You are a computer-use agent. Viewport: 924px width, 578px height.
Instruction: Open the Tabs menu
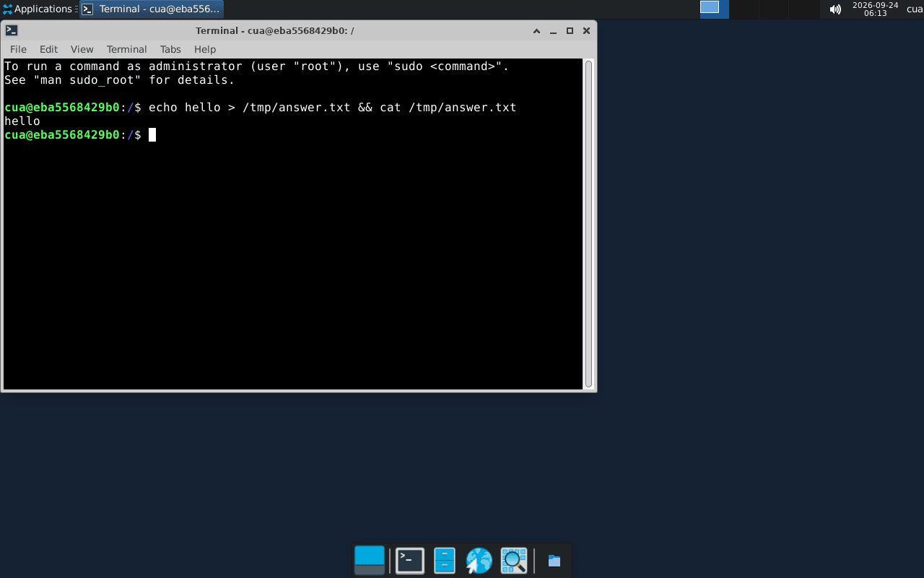pyautogui.click(x=170, y=49)
